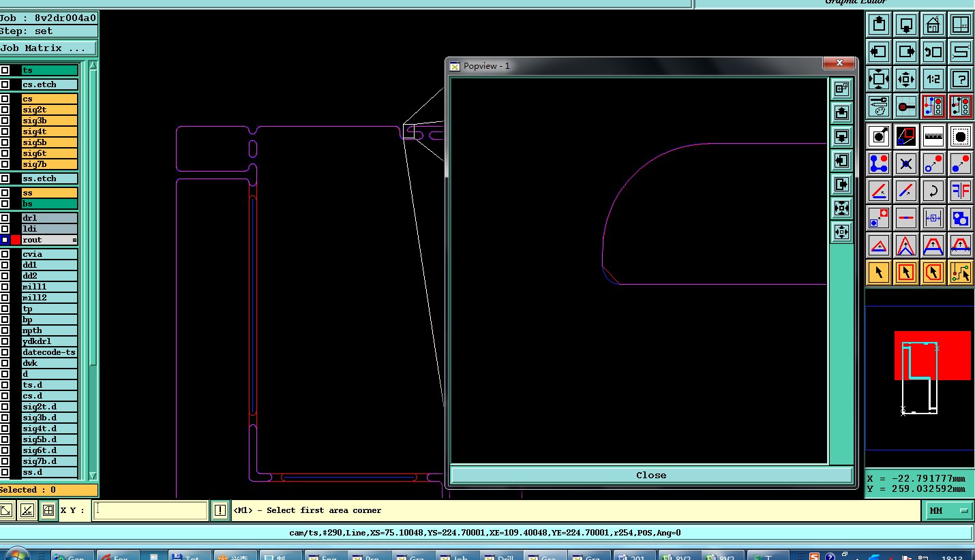The height and width of the screenshot is (560, 975).
Task: Choose the rectangle area select arrow tool
Action: click(x=906, y=273)
